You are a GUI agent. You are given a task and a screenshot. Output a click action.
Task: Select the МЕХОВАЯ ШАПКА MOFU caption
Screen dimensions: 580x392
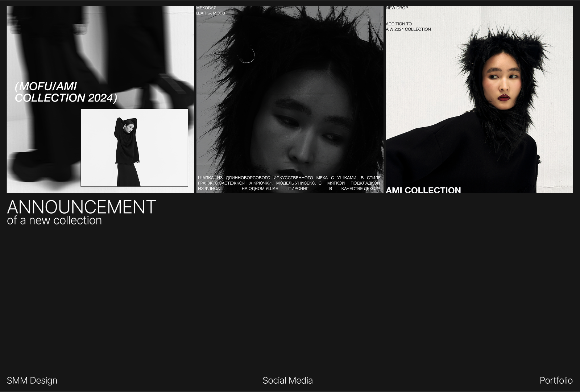pyautogui.click(x=211, y=11)
